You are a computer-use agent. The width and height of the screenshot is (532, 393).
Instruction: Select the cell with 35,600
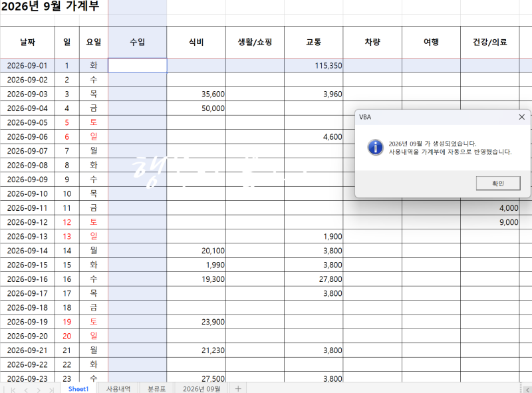tap(196, 94)
